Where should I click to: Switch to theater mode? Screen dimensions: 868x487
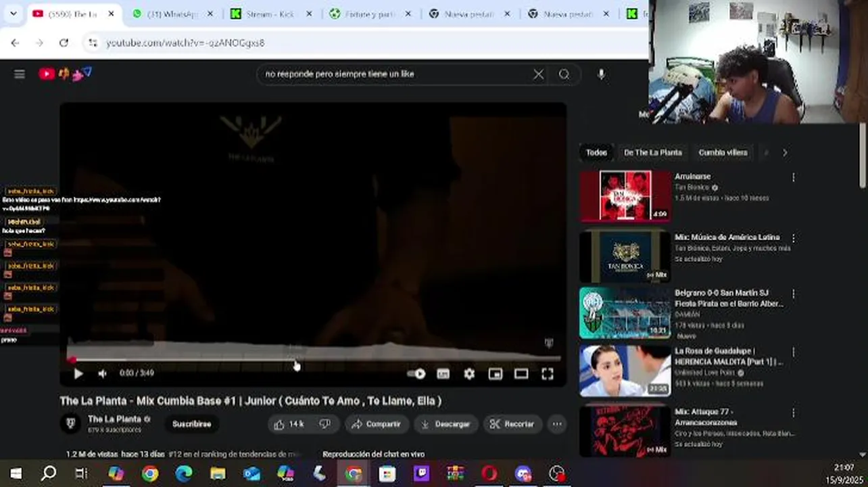click(521, 373)
